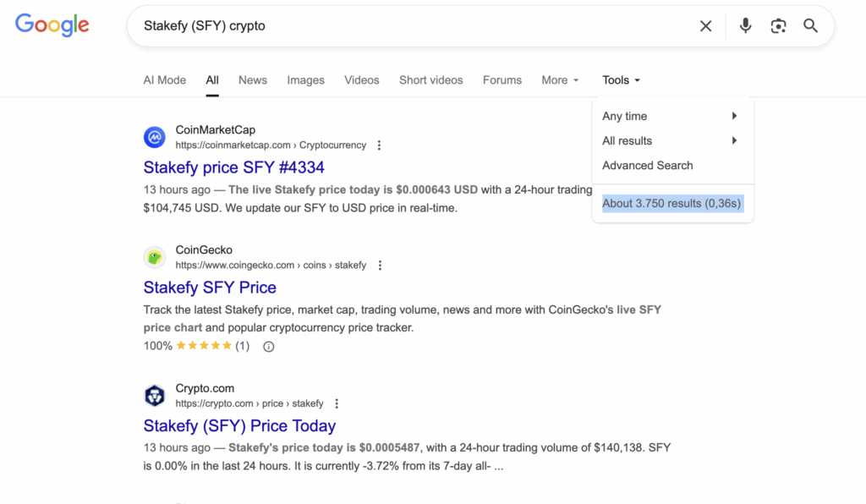Clear the search query with X icon
The height and width of the screenshot is (504, 866).
(705, 26)
